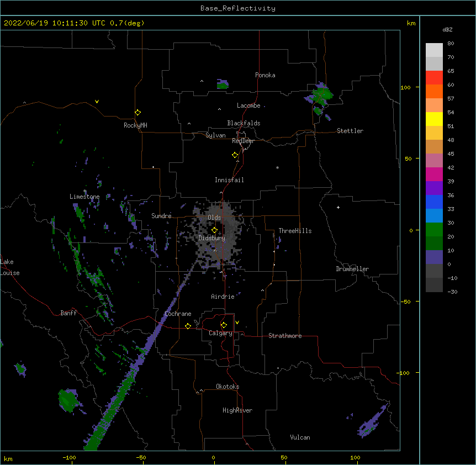This screenshot has height=465, width=476.
Task: Click the Didsbury city label
Action: (x=212, y=238)
